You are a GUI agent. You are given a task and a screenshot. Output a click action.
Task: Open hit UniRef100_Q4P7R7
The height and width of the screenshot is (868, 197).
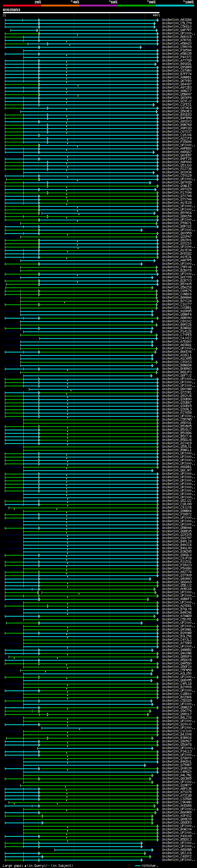point(177,30)
